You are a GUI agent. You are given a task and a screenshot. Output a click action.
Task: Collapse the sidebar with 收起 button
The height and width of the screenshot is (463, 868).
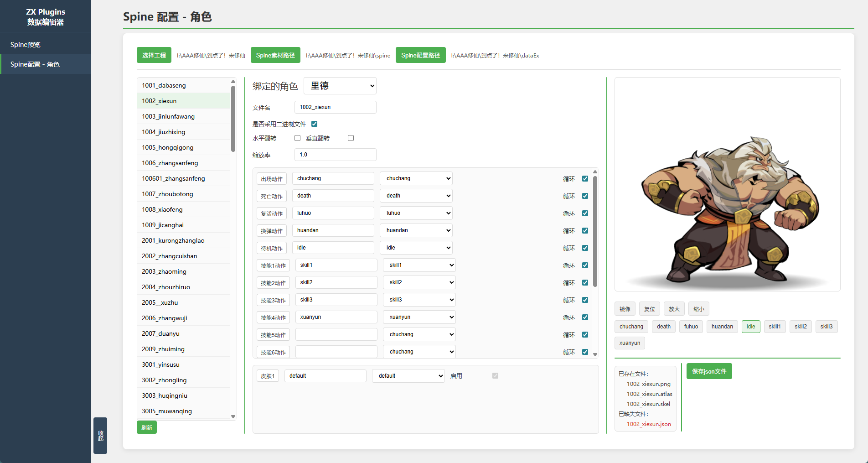click(100, 436)
